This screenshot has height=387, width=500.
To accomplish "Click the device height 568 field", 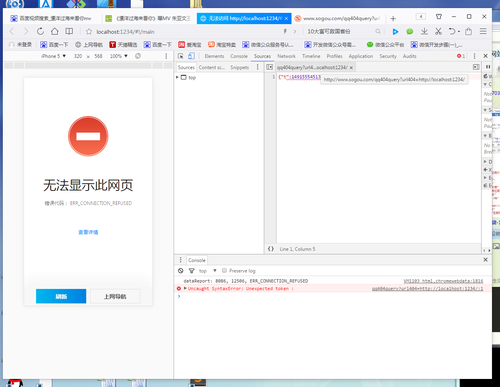I will [98, 56].
